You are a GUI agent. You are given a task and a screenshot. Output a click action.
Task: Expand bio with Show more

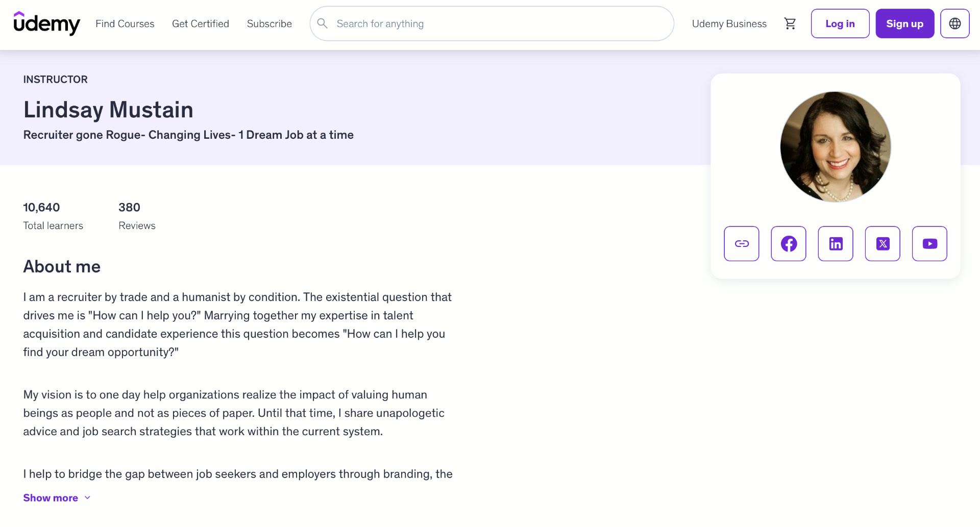(x=51, y=498)
